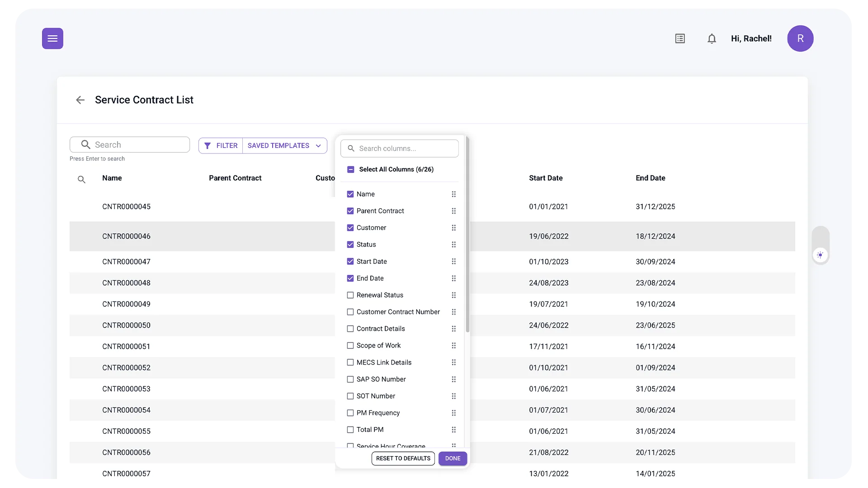Enable the Renewal Status column

350,295
